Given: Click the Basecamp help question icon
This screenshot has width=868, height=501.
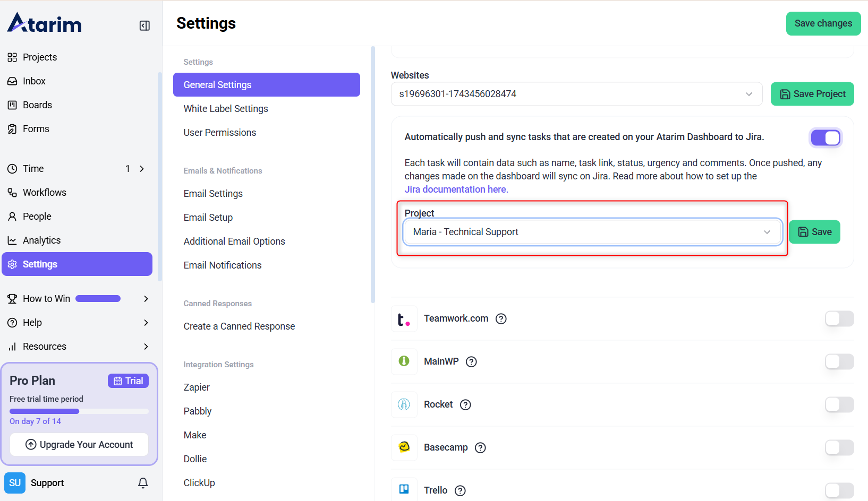Looking at the screenshot, I should (480, 447).
